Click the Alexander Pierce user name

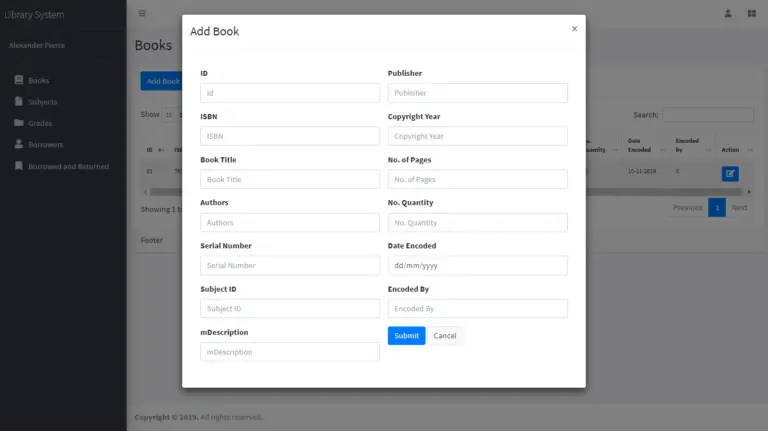pos(37,45)
